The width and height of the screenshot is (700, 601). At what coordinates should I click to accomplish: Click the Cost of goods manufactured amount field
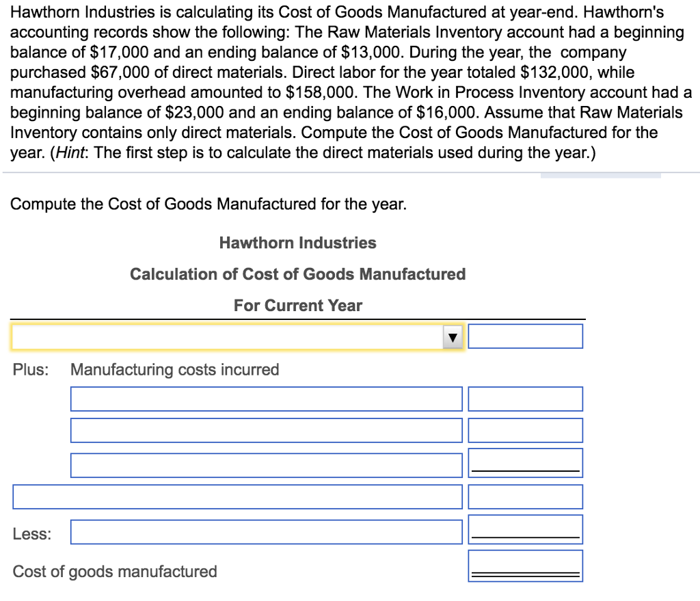(526, 566)
